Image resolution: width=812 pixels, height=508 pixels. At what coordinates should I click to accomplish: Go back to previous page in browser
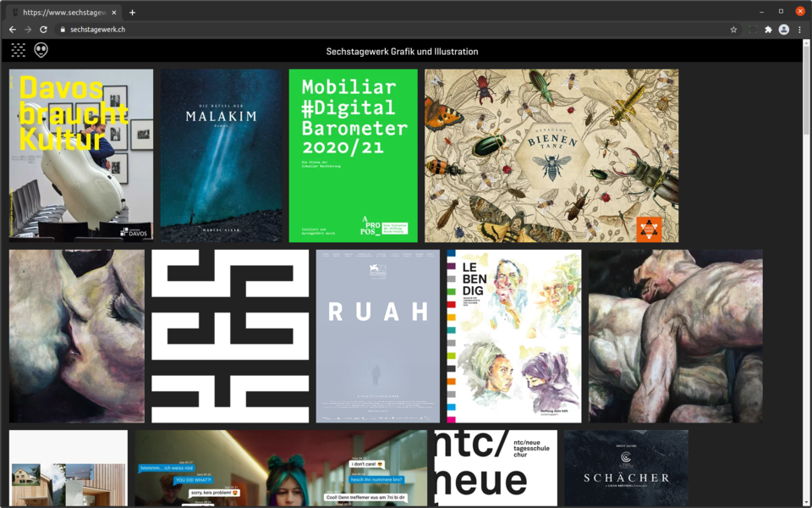coord(13,30)
